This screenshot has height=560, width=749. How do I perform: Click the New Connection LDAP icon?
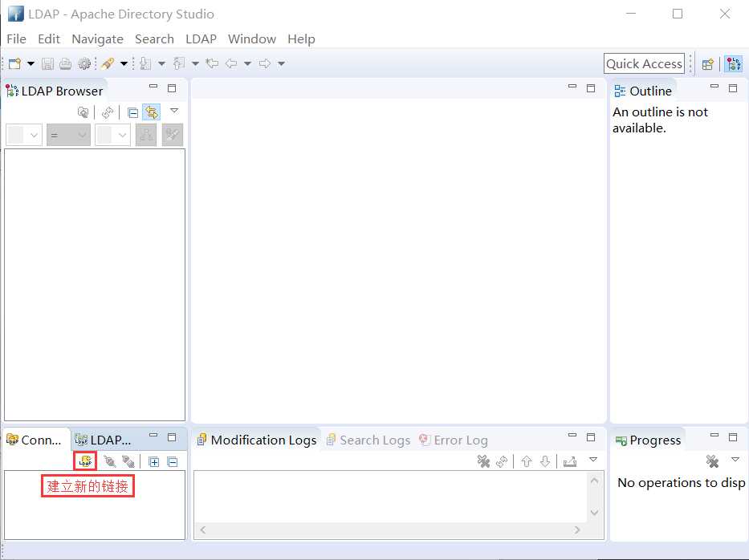click(x=85, y=461)
